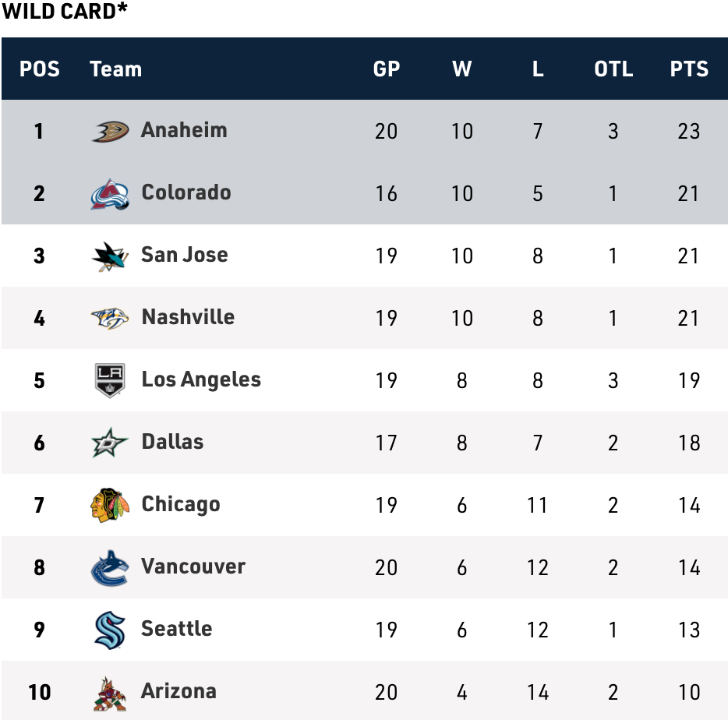Viewport: 728px width, 720px height.
Task: Click the Seattle Kraken logo
Action: [110, 630]
